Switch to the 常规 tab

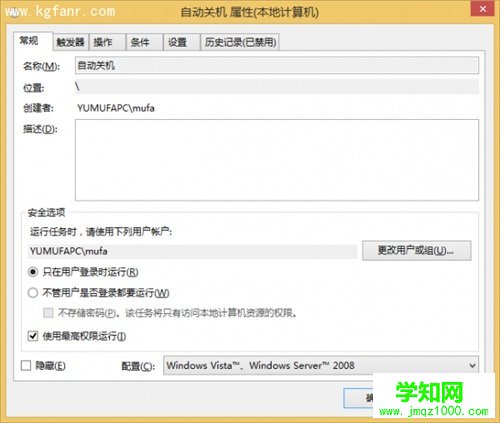click(x=33, y=41)
